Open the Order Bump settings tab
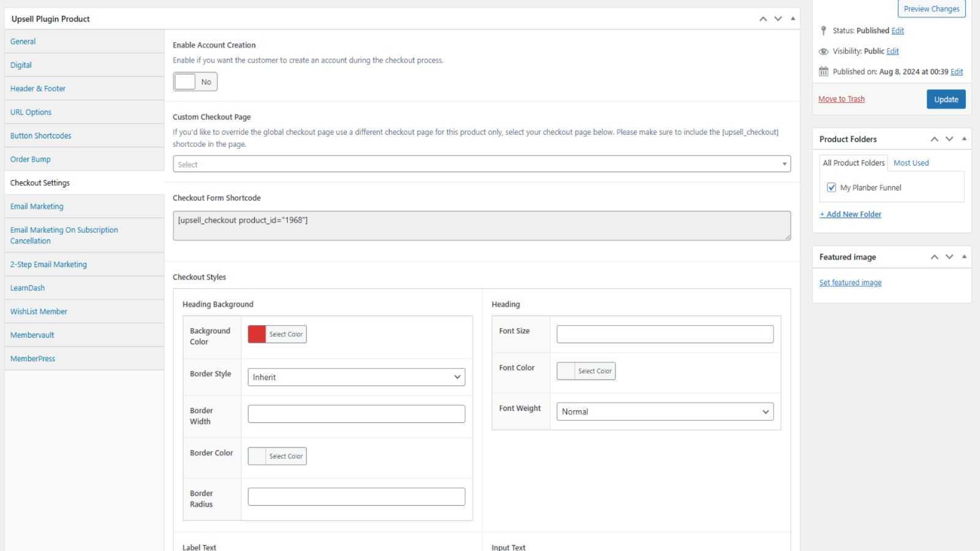The height and width of the screenshot is (551, 980). (31, 159)
